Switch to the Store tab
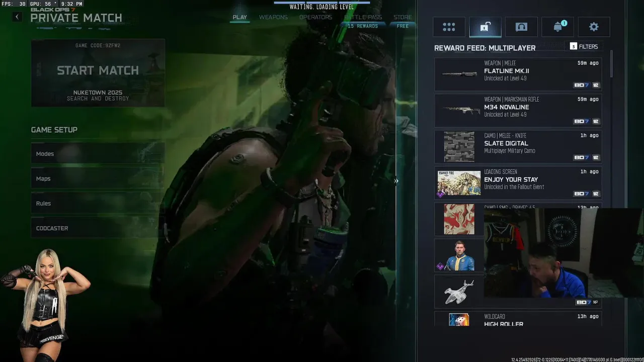Image resolution: width=644 pixels, height=362 pixels. pos(403,17)
